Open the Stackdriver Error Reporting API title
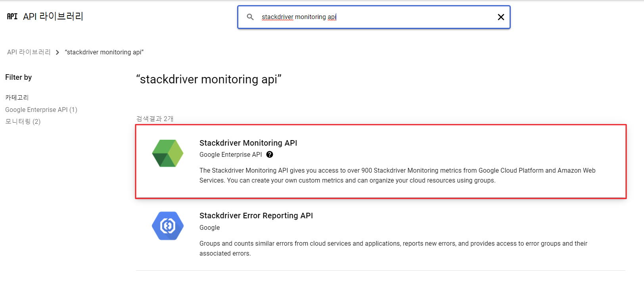 (x=256, y=216)
